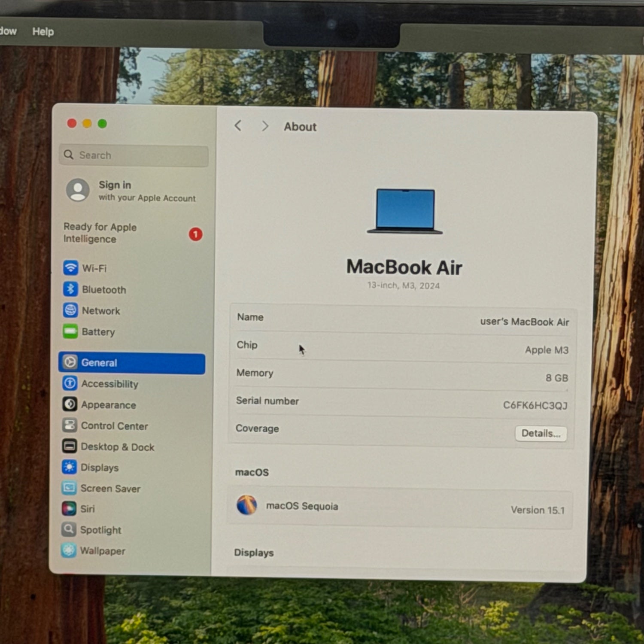644x644 pixels.
Task: Click the Control Center icon
Action: (70, 425)
